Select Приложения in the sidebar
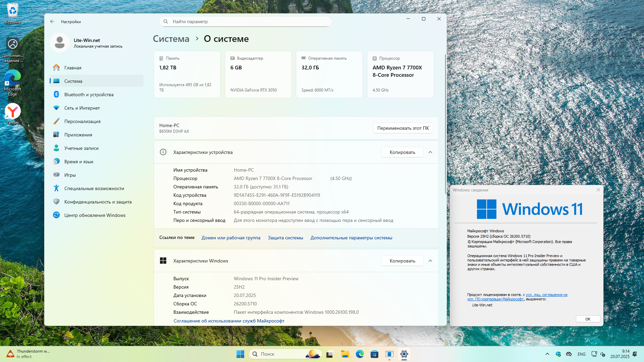The height and width of the screenshot is (362, 644). click(x=78, y=135)
